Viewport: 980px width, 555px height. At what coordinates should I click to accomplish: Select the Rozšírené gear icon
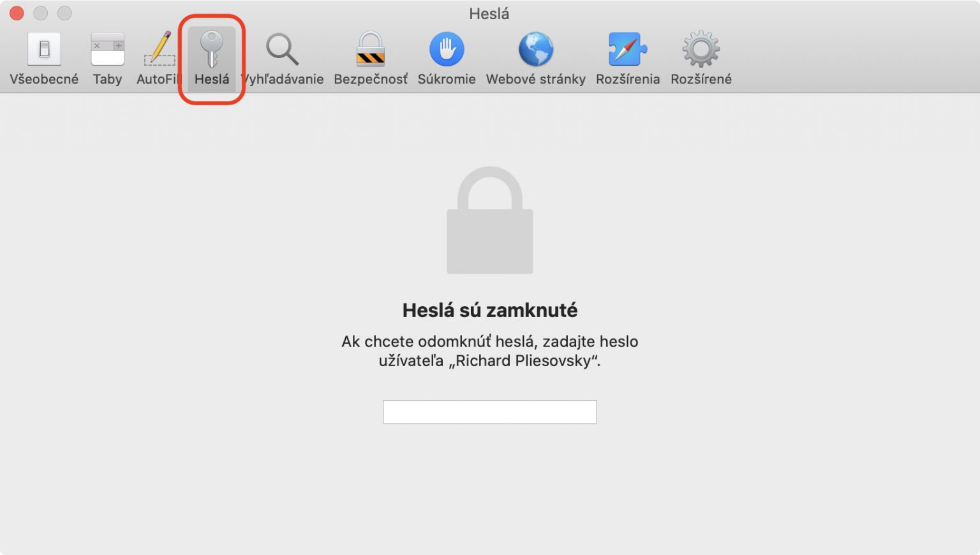pyautogui.click(x=701, y=49)
